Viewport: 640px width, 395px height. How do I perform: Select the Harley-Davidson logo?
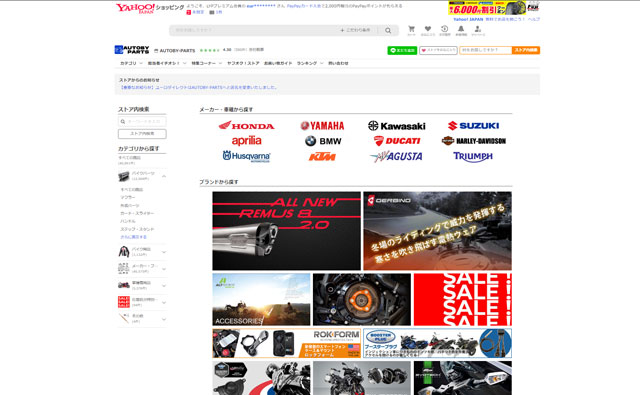click(x=473, y=141)
